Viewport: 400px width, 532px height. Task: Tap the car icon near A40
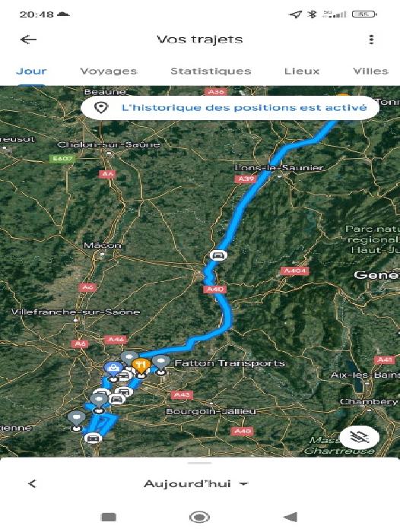(218, 255)
